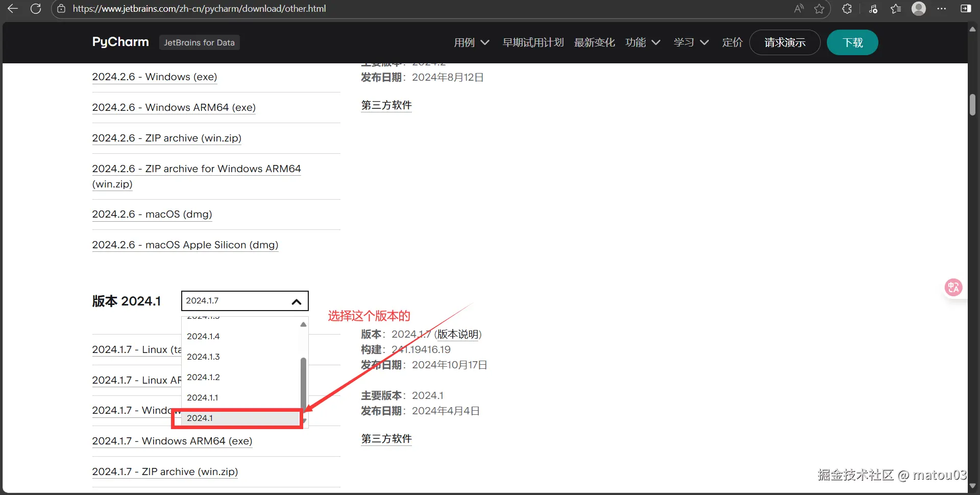The image size is (980, 495).
Task: Download 2024.2.6 - macOS Apple Silicon (dmg)
Action: click(185, 245)
